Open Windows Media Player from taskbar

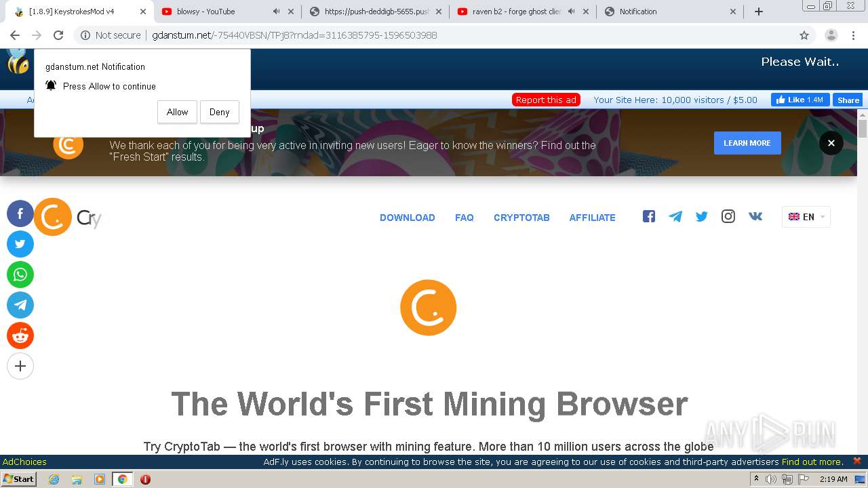click(100, 479)
